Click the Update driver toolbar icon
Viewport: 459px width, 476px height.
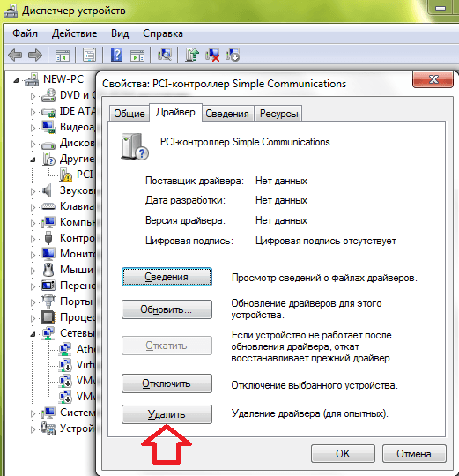(192, 55)
